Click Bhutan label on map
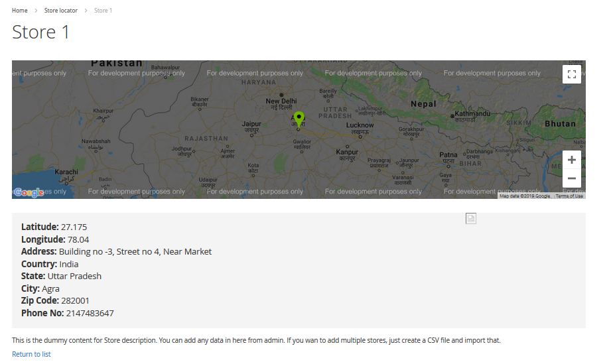Image resolution: width=609 pixels, height=364 pixels. (560, 124)
